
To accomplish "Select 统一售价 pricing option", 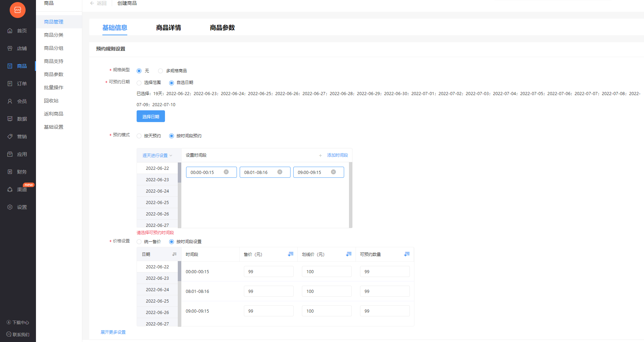I will [139, 242].
